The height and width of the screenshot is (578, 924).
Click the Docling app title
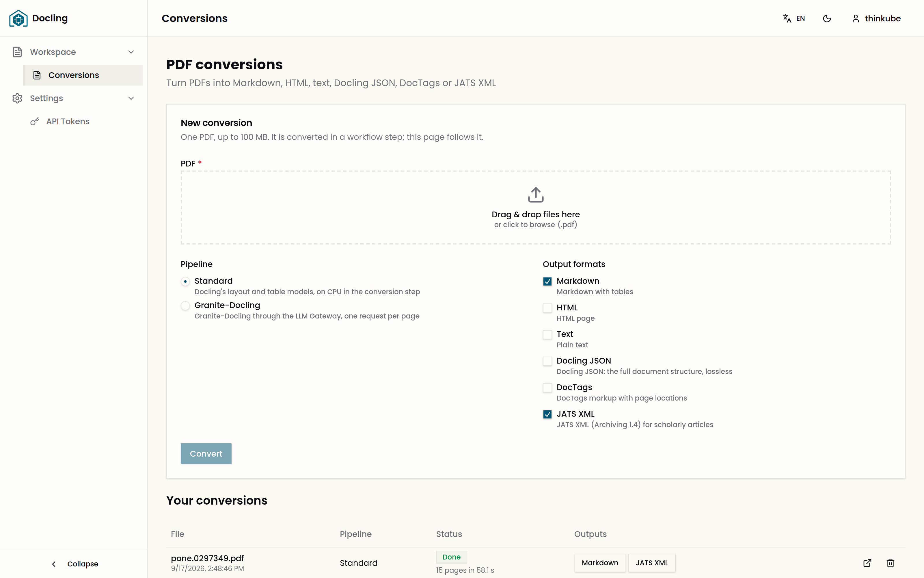(x=50, y=18)
